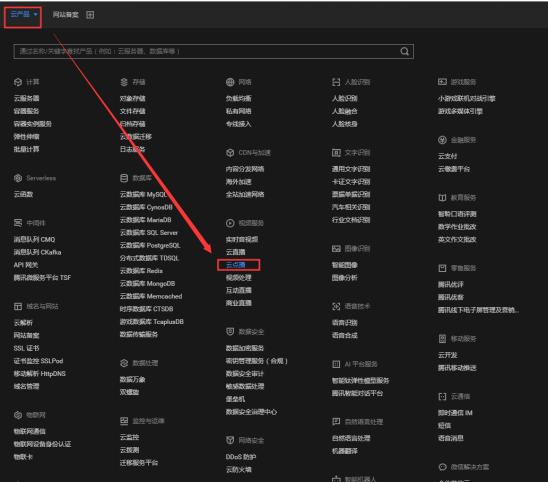Open SSL 证书 under 域名与网站
This screenshot has width=548, height=483.
(27, 348)
